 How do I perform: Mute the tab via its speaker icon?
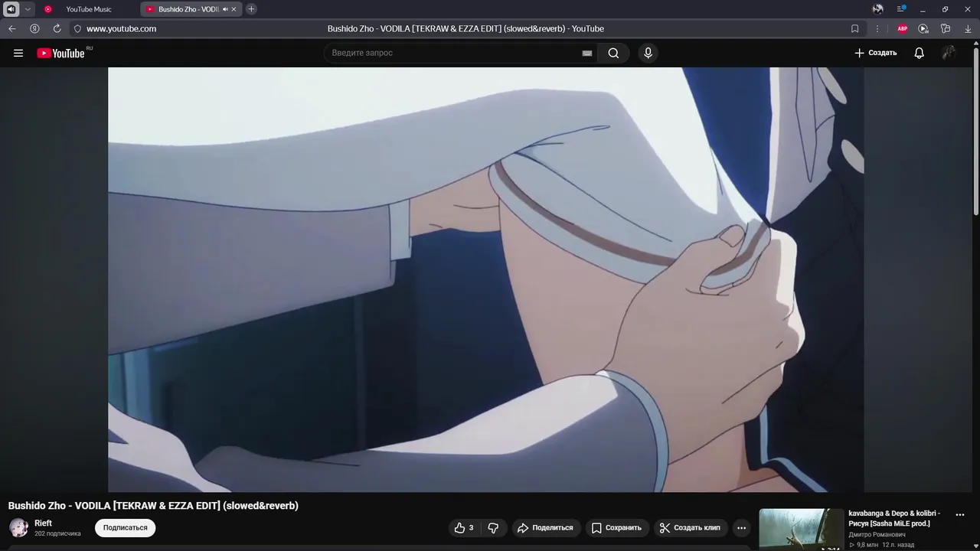tap(225, 9)
